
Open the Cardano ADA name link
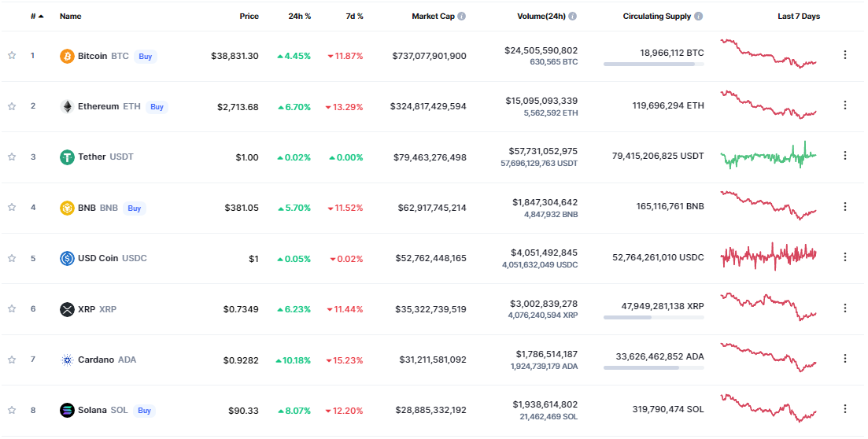pos(107,360)
